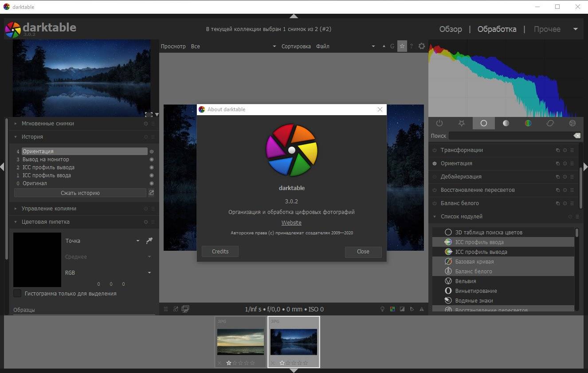This screenshot has width=588, height=373.
Task: Click the module search input field
Action: tap(511, 136)
